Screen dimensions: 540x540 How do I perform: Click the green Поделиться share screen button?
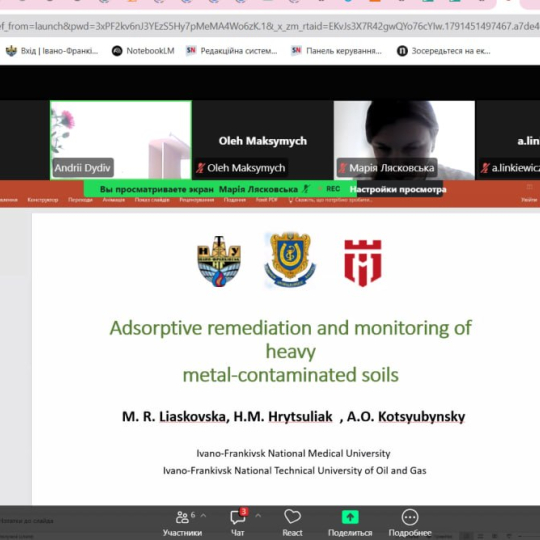350,523
